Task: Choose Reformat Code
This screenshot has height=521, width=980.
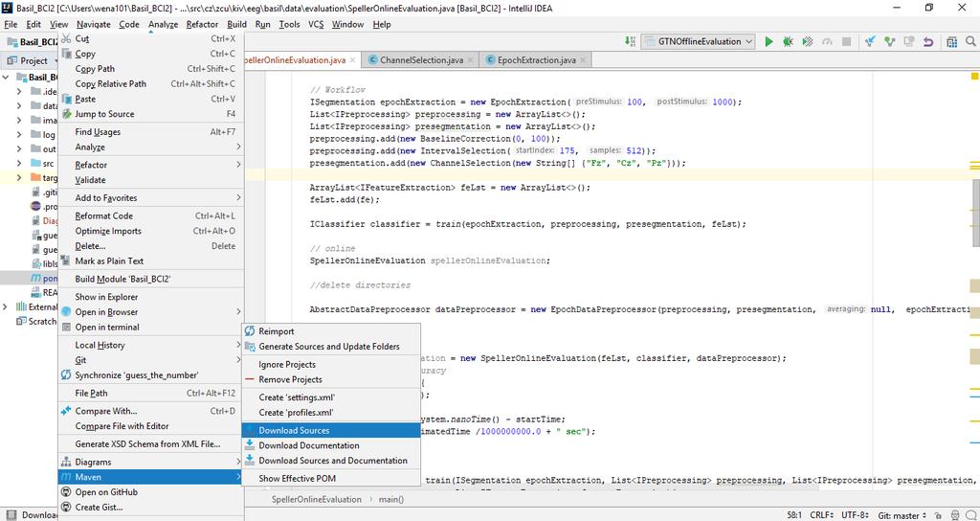Action: click(150, 215)
